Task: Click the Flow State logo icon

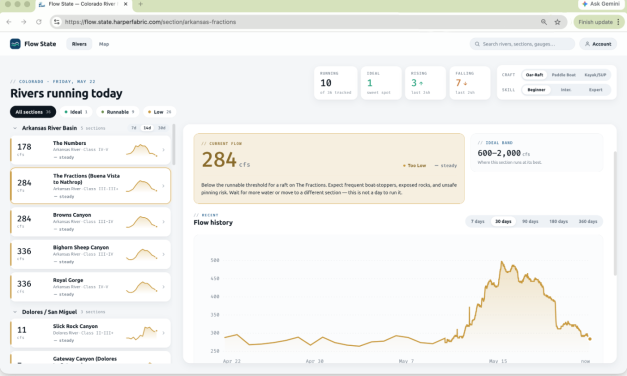Action: 15,44
